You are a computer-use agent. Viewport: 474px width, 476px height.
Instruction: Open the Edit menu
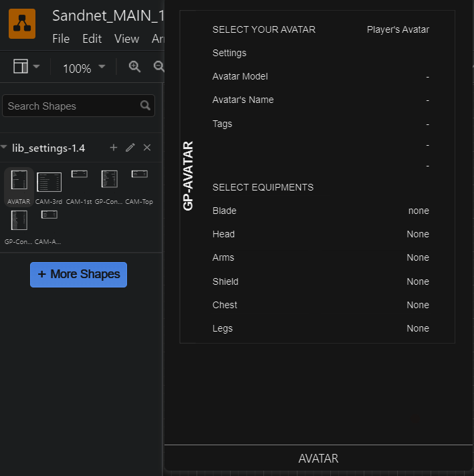(x=92, y=39)
